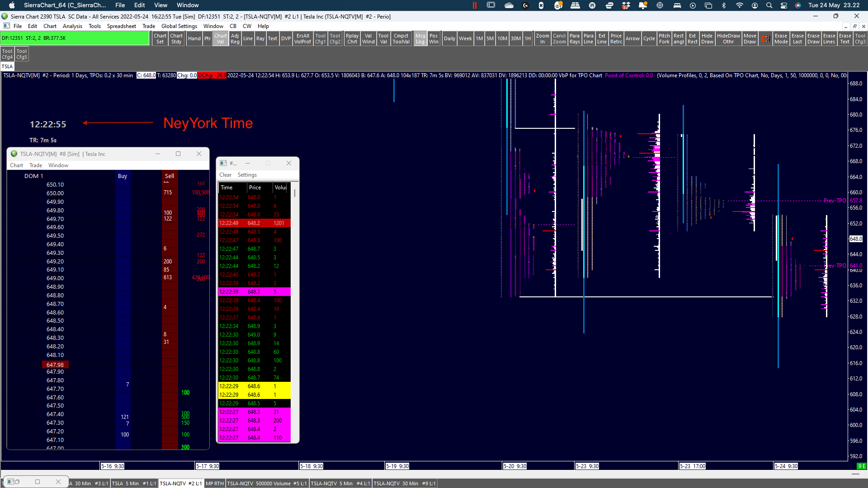868x488 pixels.
Task: Switch chart to Daily timeframe
Action: (x=449, y=38)
